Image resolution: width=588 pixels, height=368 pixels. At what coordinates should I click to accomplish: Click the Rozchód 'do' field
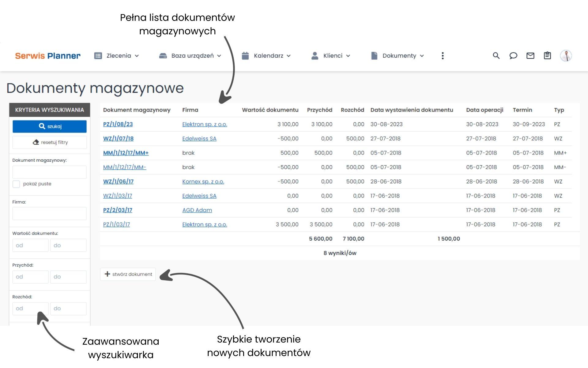pyautogui.click(x=68, y=309)
